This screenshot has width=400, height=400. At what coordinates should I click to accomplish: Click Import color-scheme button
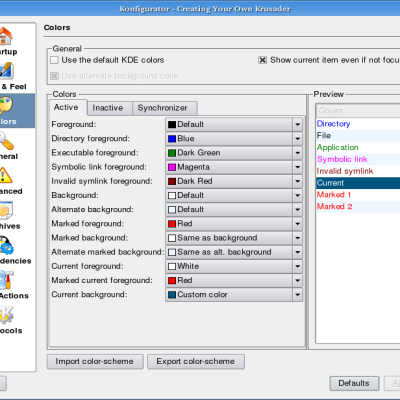(x=95, y=361)
